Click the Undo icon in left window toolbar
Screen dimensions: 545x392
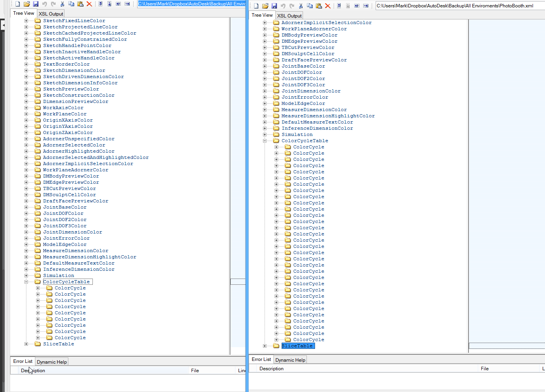click(45, 4)
